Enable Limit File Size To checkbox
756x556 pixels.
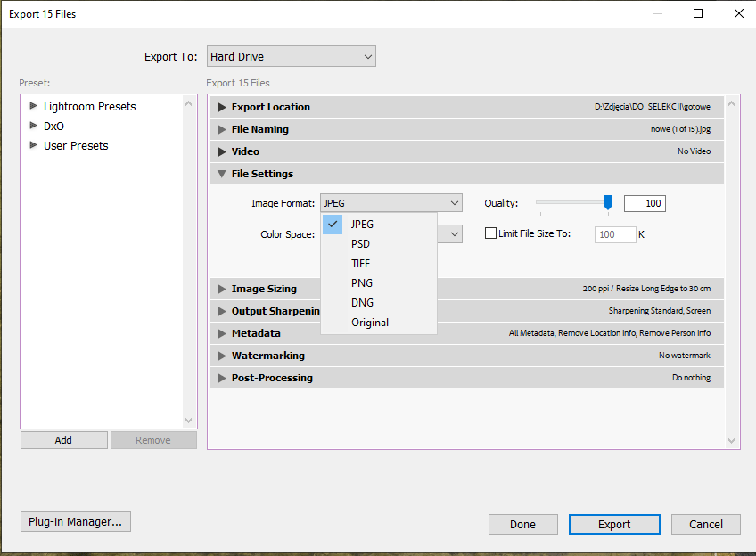pyautogui.click(x=490, y=233)
